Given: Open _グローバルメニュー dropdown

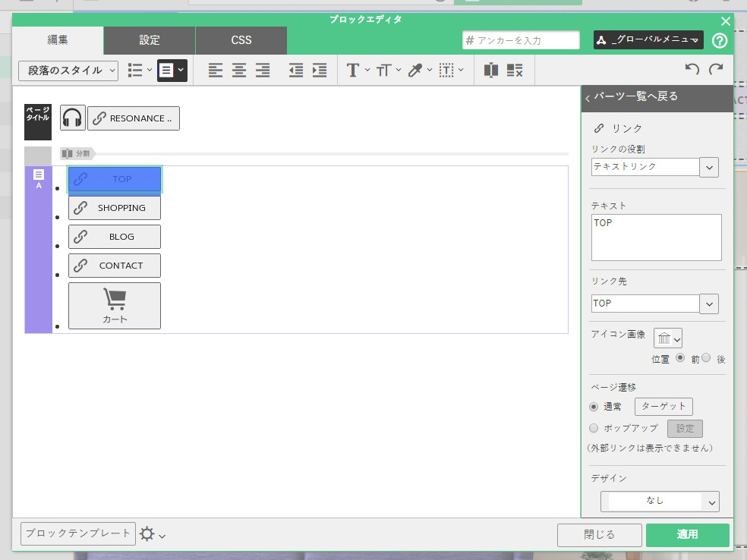Looking at the screenshot, I should tap(648, 40).
